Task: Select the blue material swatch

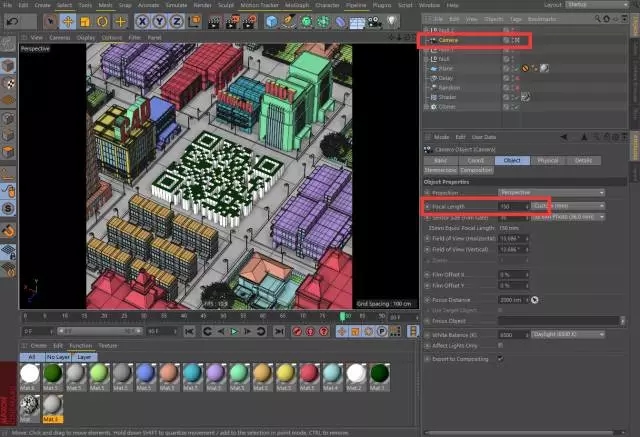Action: click(146, 373)
